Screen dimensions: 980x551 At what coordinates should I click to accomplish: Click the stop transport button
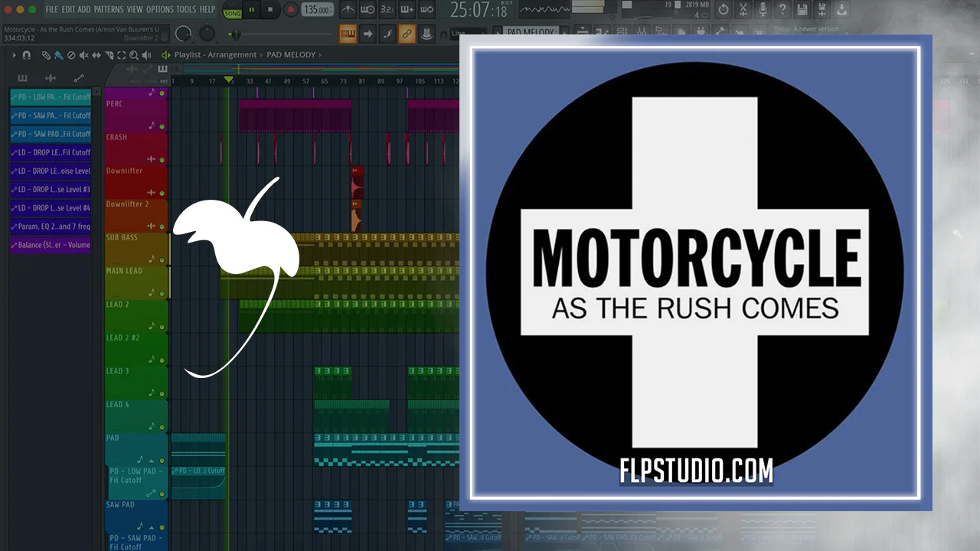(x=270, y=10)
